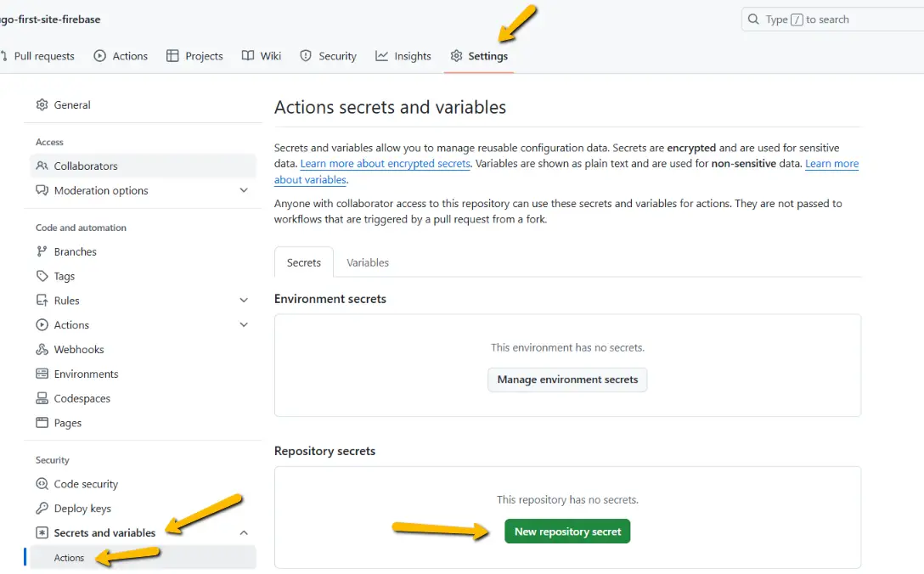The image size is (924, 574).
Task: Open the Webhooks settings
Action: click(x=78, y=349)
